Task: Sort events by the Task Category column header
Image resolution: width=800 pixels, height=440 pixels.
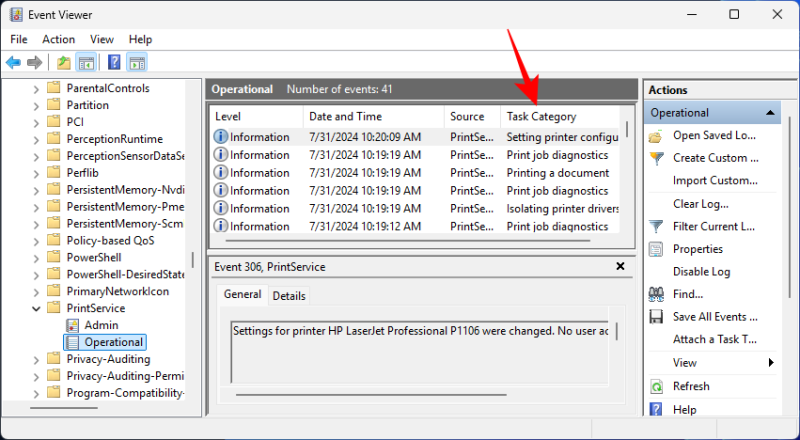Action: coord(541,116)
